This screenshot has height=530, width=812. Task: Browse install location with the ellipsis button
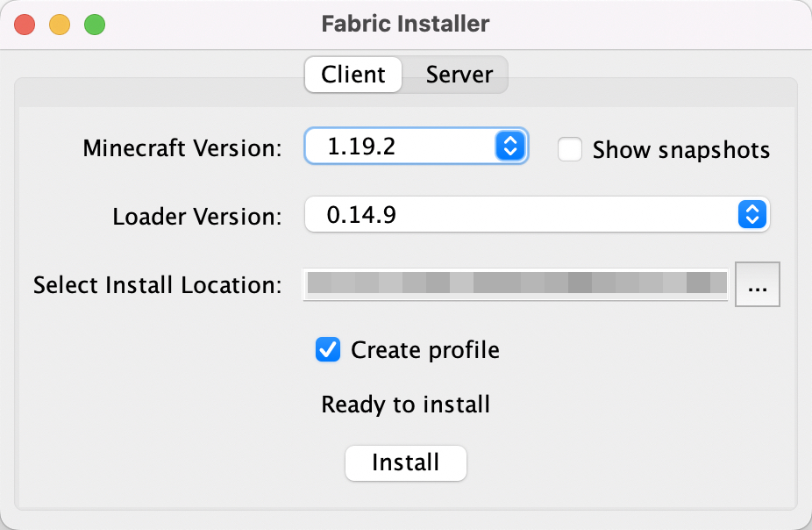[x=757, y=284]
